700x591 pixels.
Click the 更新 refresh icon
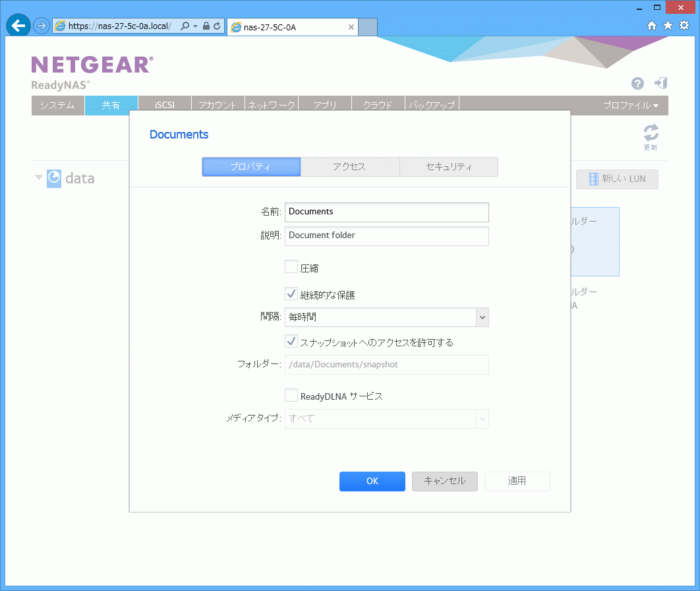point(651,133)
